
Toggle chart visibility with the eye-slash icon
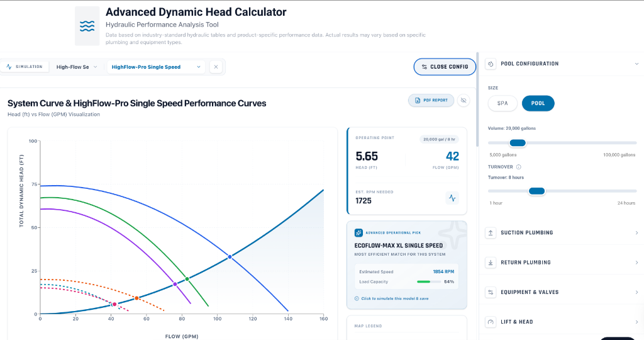pos(464,101)
